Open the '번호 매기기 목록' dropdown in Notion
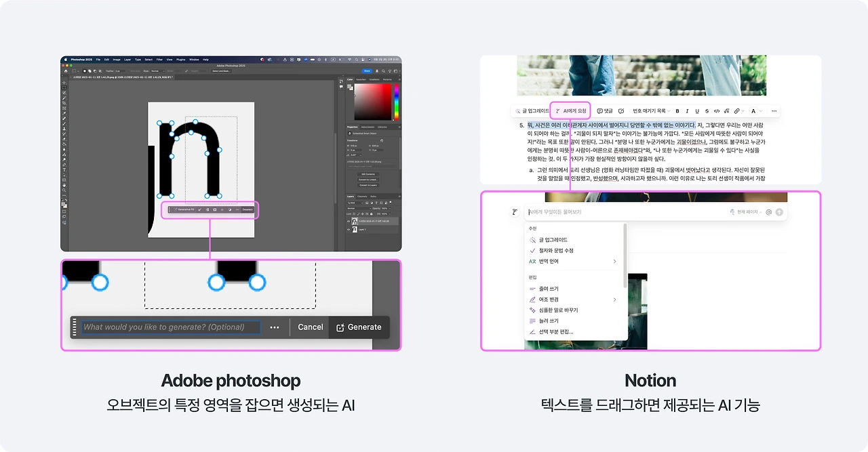 pyautogui.click(x=651, y=110)
